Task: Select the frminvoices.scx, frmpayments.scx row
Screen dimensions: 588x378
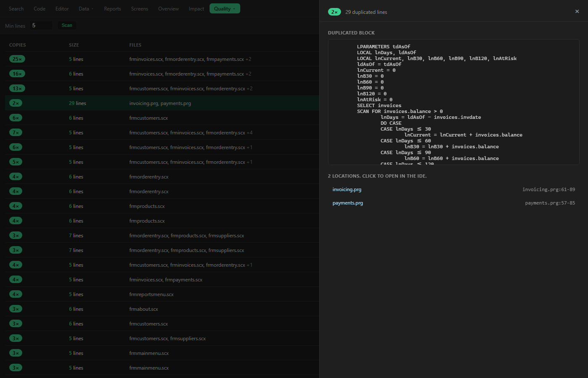Action: coord(162,280)
